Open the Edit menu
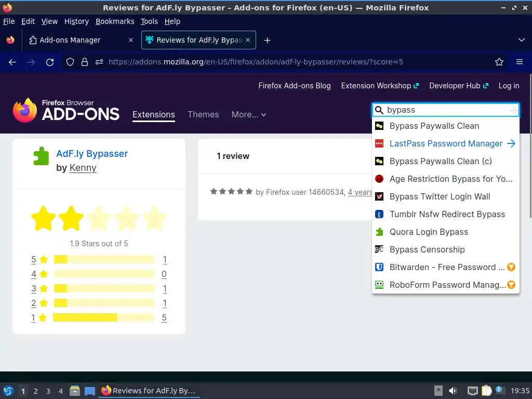 [x=28, y=21]
